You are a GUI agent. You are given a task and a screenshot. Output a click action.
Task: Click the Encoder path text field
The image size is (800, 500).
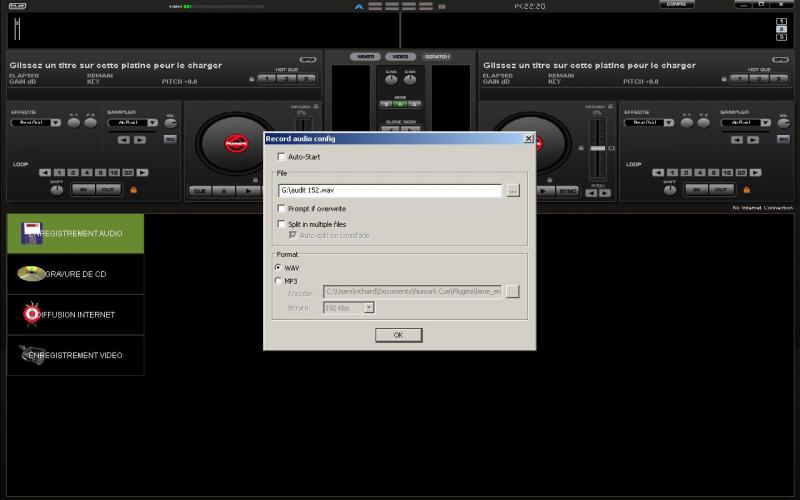coord(412,291)
